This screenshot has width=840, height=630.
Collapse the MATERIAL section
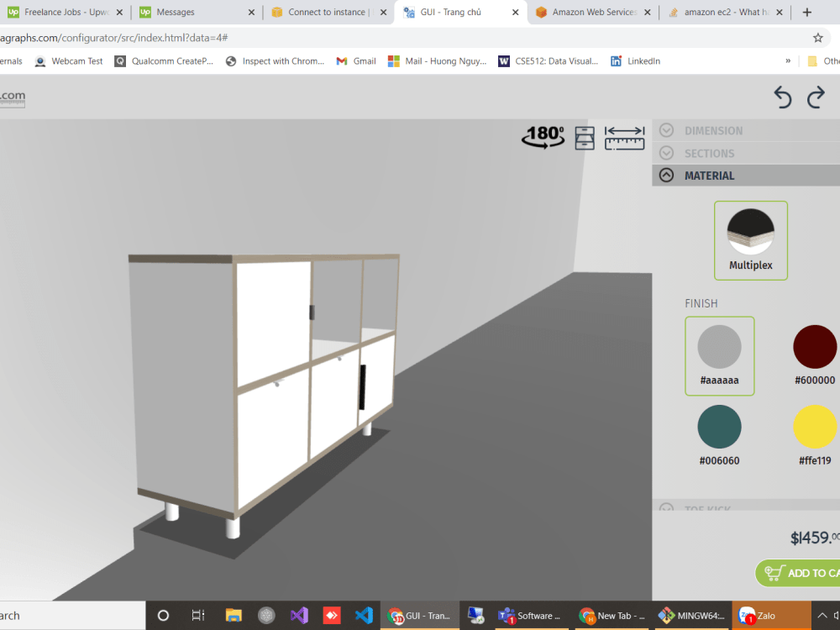point(746,176)
